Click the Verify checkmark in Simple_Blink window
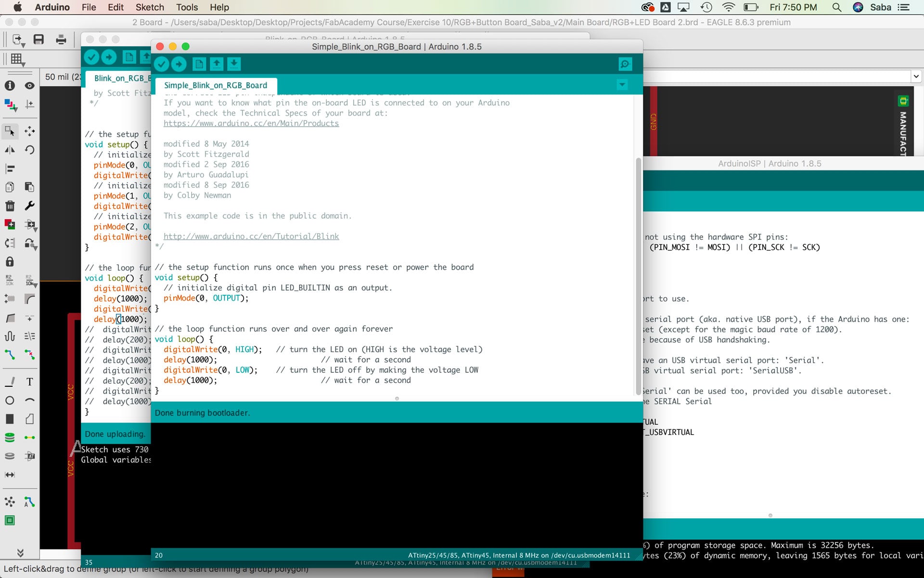 [162, 64]
